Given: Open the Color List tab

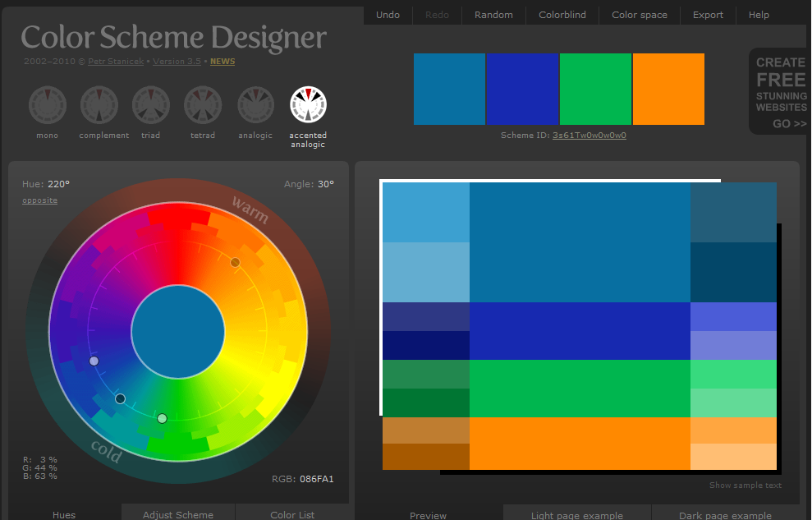Looking at the screenshot, I should (294, 514).
